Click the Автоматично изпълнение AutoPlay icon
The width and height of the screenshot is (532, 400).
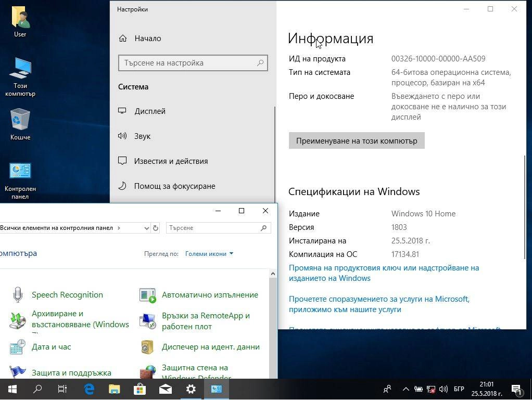[x=148, y=295]
